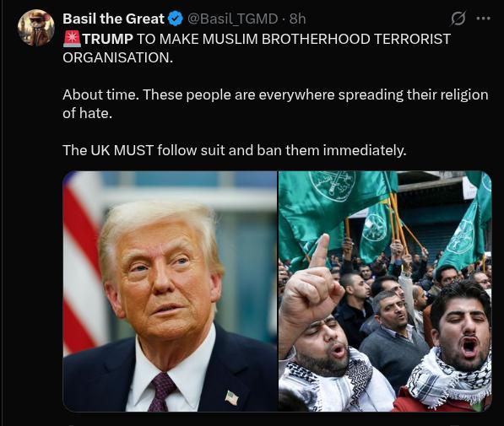Click the bold TRUMP word in headline

tap(108, 39)
